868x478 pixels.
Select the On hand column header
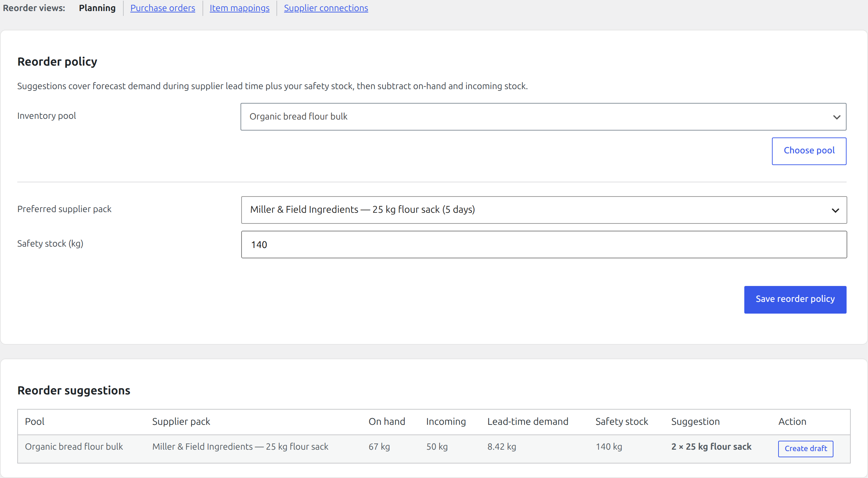(x=387, y=421)
